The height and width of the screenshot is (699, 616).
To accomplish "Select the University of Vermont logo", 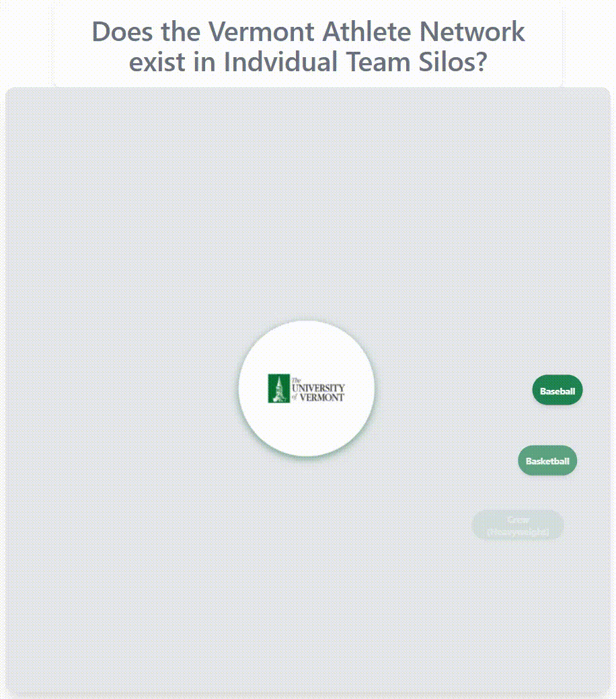I will (307, 388).
